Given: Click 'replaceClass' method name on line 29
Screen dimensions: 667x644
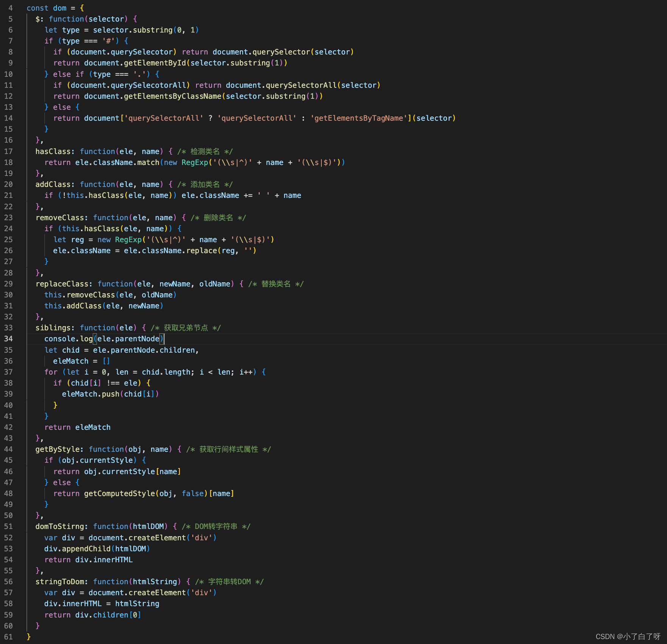Looking at the screenshot, I should click(62, 284).
